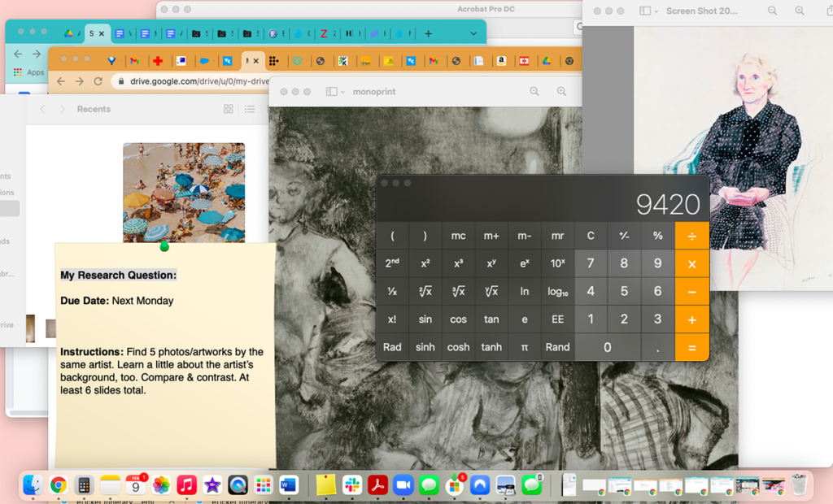This screenshot has height=504, width=833.
Task: Open Finder from the Dock
Action: [x=33, y=484]
